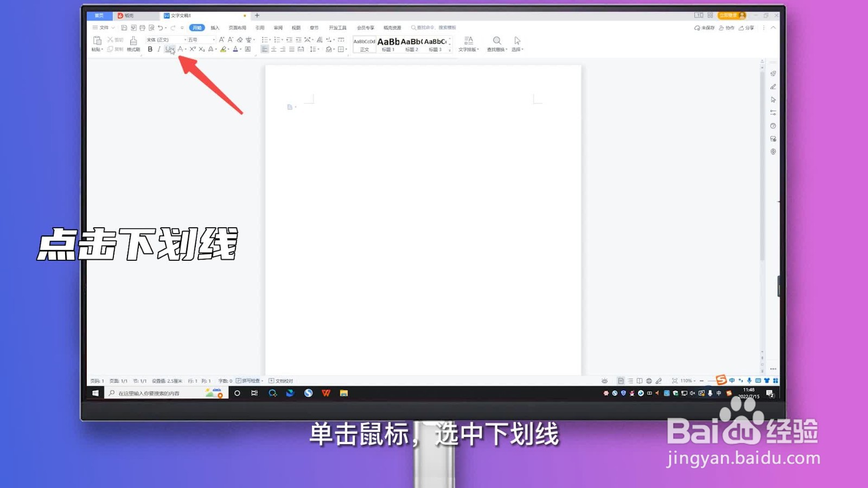Click the increase indent icon
The image size is (868, 488).
pos(298,40)
